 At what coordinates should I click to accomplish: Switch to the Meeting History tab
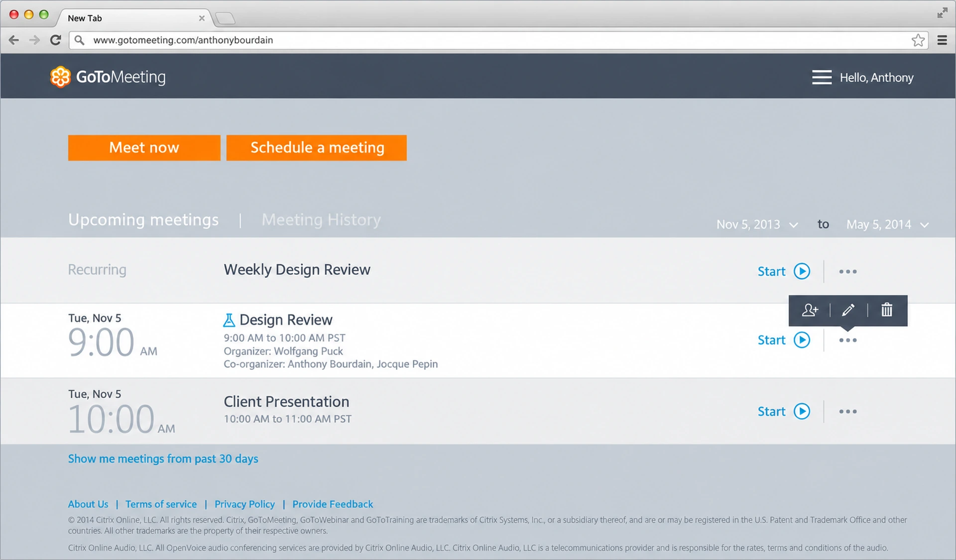[x=321, y=220]
